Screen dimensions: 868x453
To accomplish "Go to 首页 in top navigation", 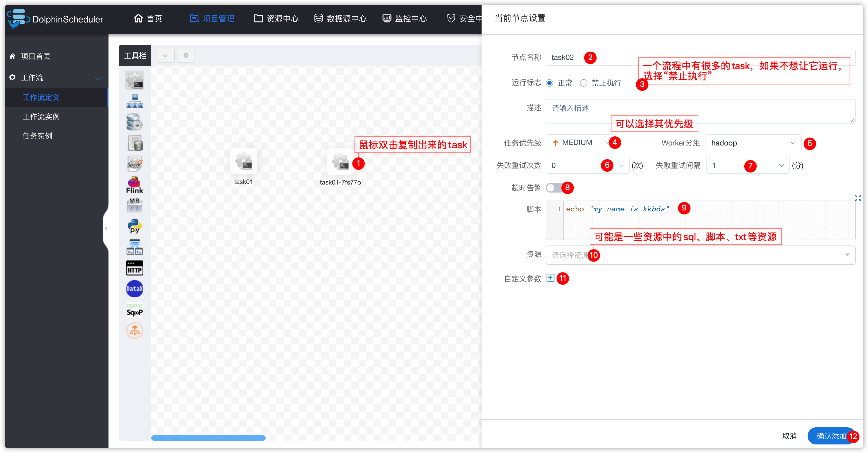I will click(x=148, y=18).
